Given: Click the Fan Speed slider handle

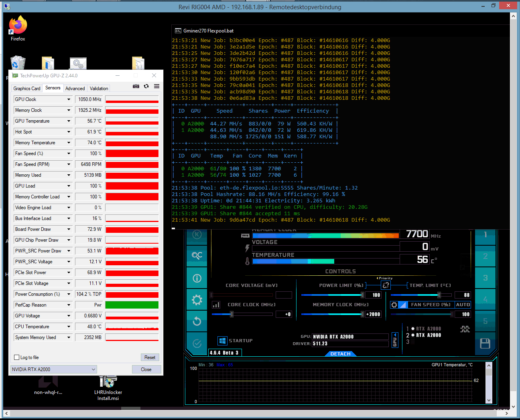Looking at the screenshot, I should (x=452, y=314).
